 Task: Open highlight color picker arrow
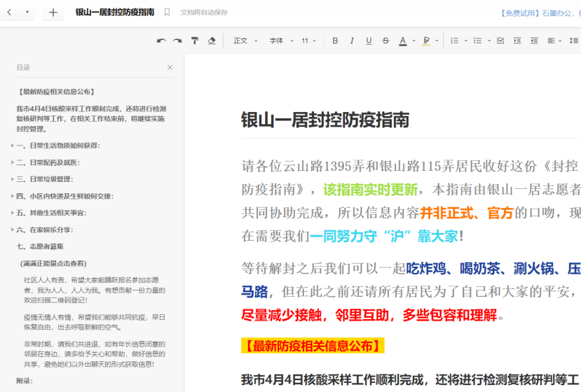point(437,41)
